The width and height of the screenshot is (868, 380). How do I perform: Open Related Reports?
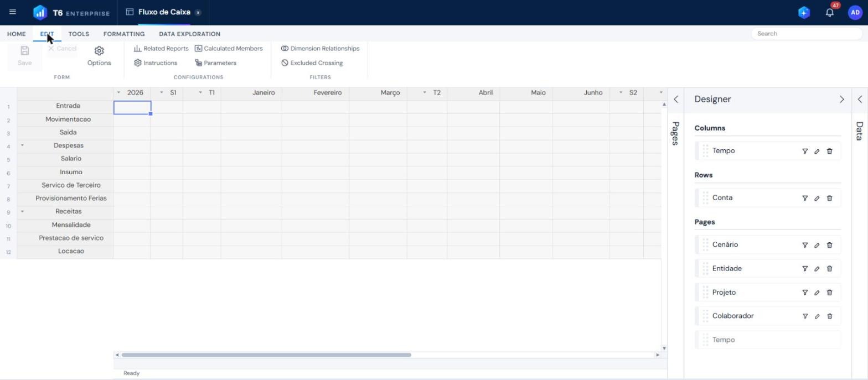click(x=161, y=49)
